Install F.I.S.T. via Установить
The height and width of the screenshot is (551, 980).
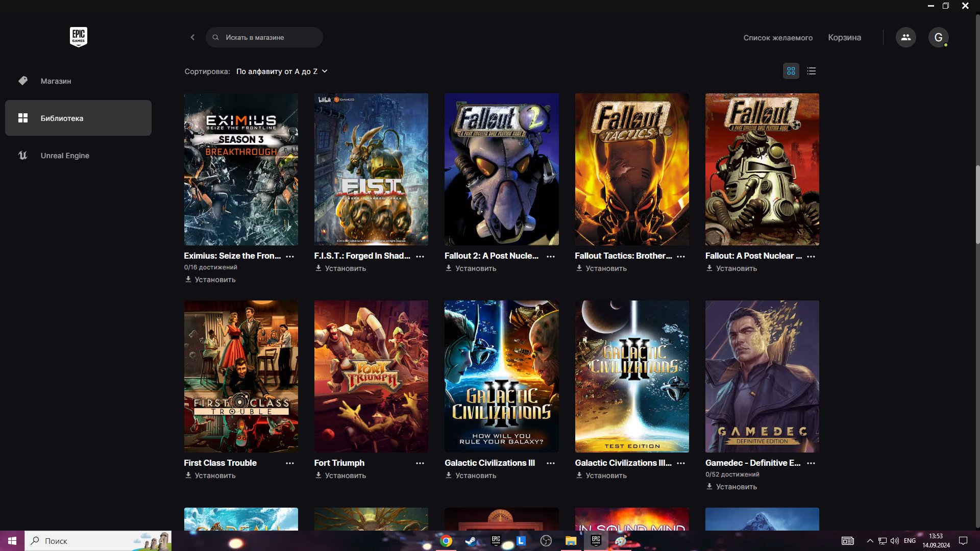340,268
